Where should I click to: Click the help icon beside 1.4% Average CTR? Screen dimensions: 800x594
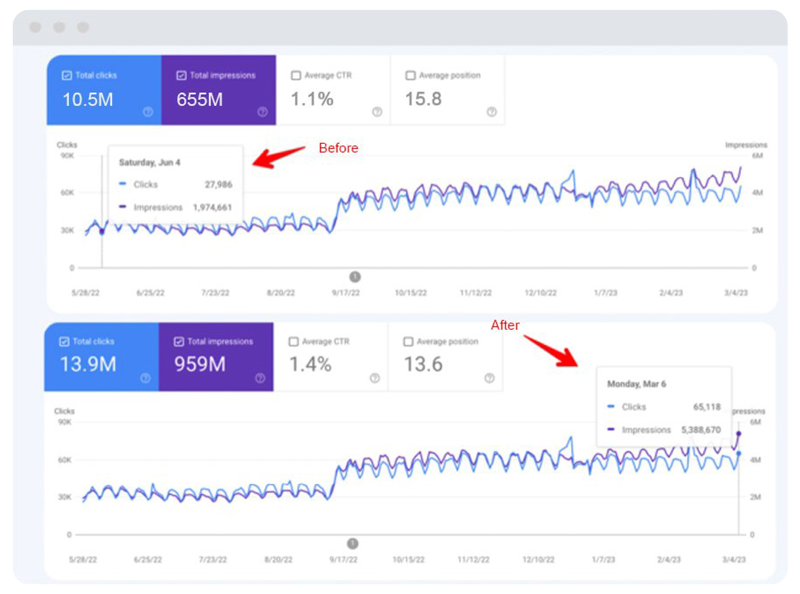[x=374, y=378]
